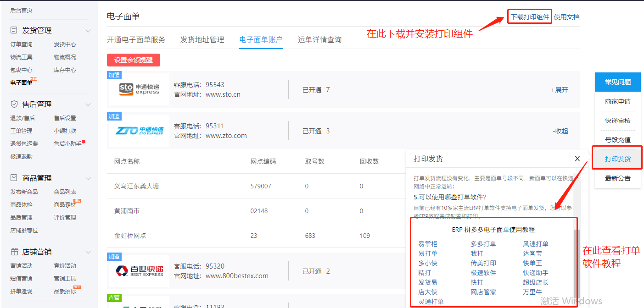Open 商品列表 menu item
The height and width of the screenshot is (308, 644).
[x=65, y=192]
